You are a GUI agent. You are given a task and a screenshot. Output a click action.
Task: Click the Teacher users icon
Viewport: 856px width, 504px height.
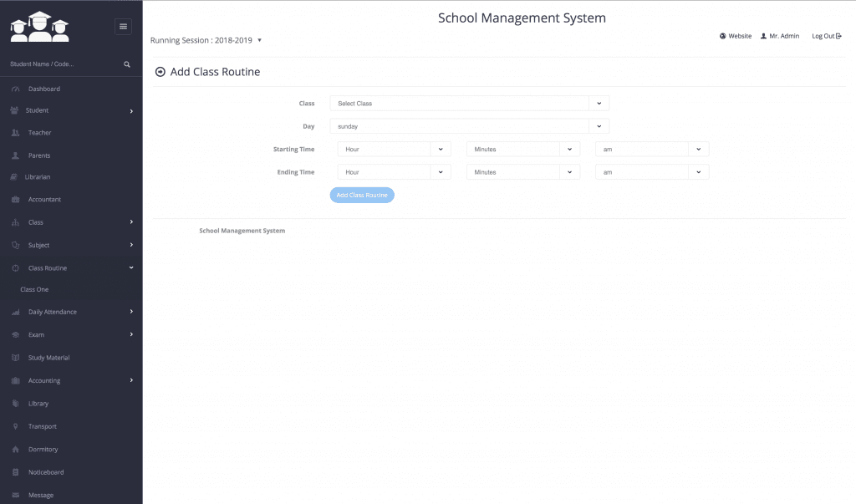coord(15,133)
